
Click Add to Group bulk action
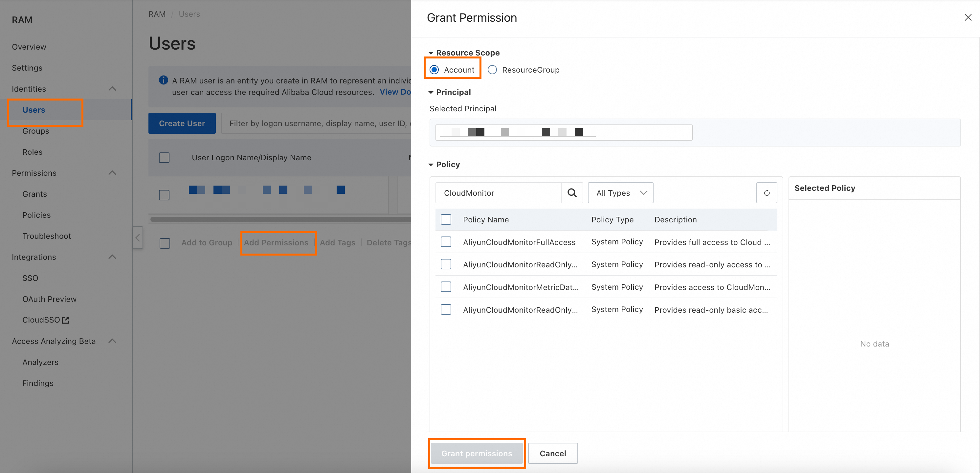(207, 243)
